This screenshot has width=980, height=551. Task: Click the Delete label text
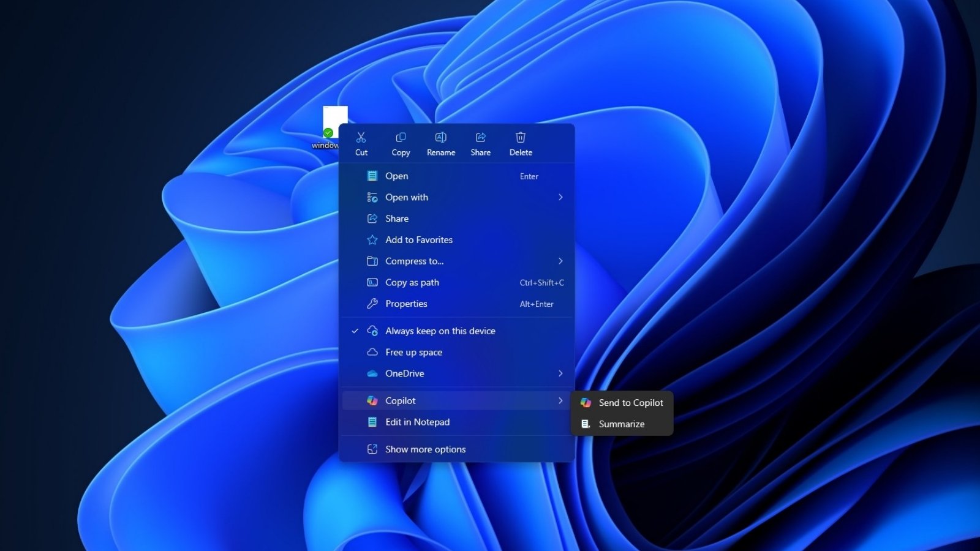521,152
